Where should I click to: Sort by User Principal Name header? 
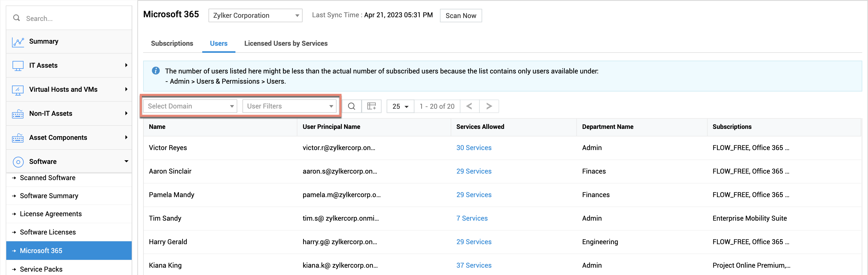point(331,127)
